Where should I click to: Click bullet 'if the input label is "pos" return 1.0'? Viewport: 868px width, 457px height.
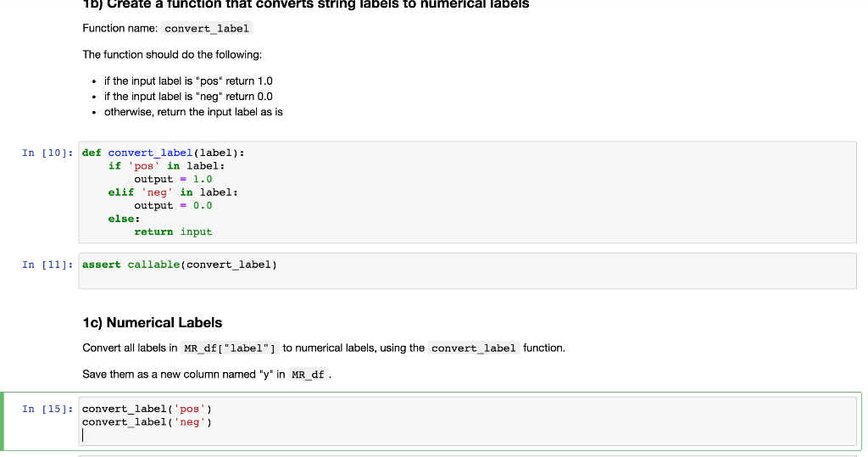pos(188,81)
